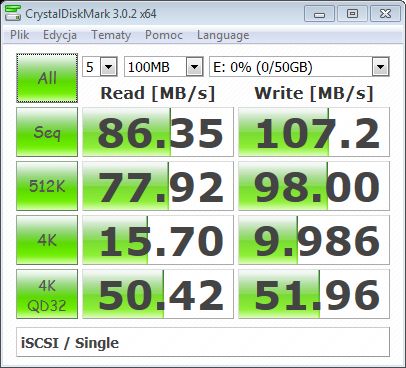
Task: Click the 4K write result 9.986
Action: pos(314,240)
